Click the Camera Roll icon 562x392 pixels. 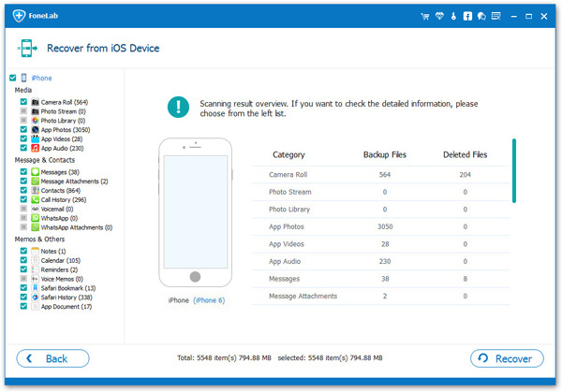pos(36,102)
